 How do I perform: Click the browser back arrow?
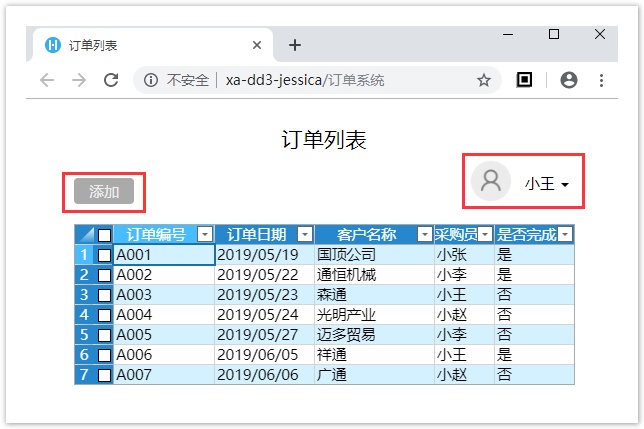(x=47, y=80)
